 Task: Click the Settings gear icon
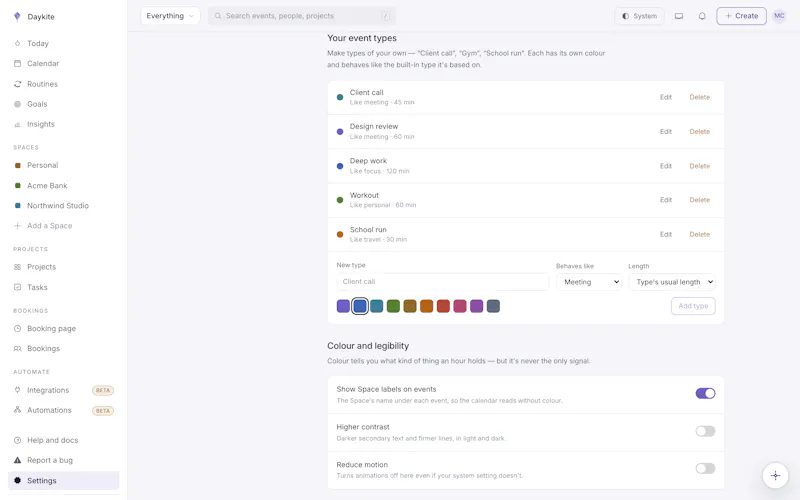[17, 481]
